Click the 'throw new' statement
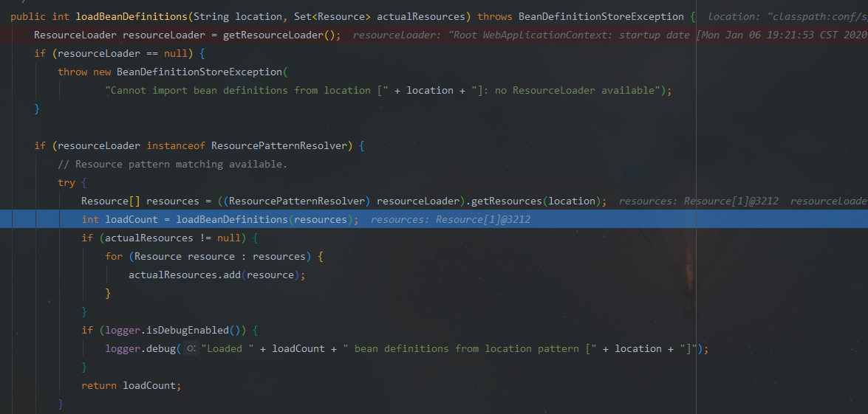 (84, 72)
